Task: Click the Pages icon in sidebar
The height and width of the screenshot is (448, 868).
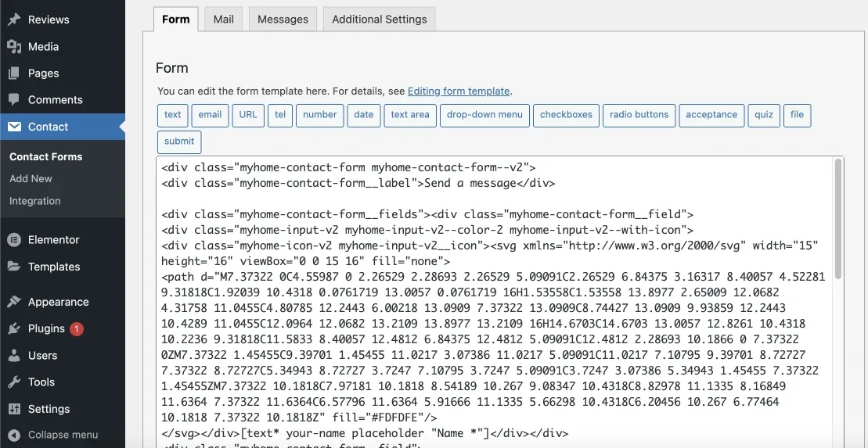Action: coord(14,73)
